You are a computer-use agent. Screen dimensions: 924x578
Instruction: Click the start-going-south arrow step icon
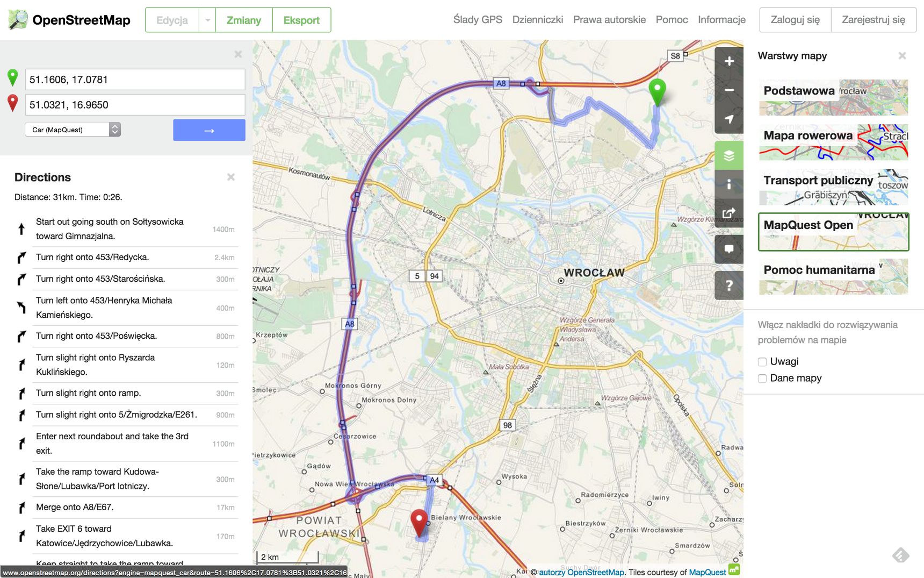click(x=21, y=229)
